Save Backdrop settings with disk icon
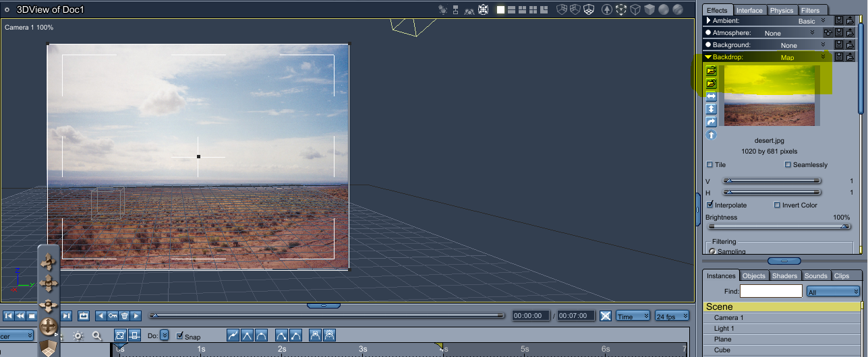This screenshot has height=357, width=868. 839,57
